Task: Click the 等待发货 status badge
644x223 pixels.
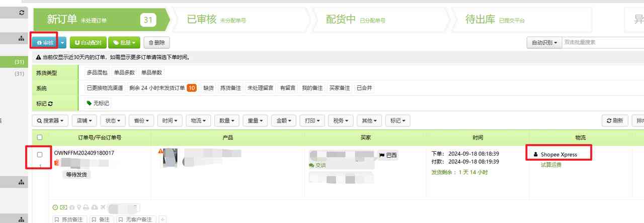Action: [x=77, y=174]
